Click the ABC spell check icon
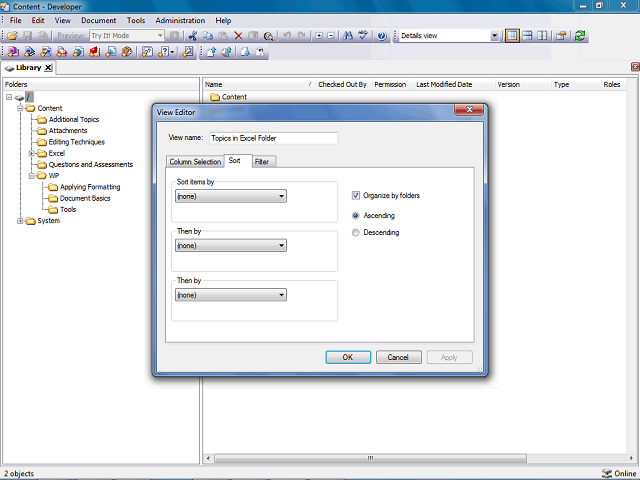Viewport: 640px width, 480px height. pos(363,36)
